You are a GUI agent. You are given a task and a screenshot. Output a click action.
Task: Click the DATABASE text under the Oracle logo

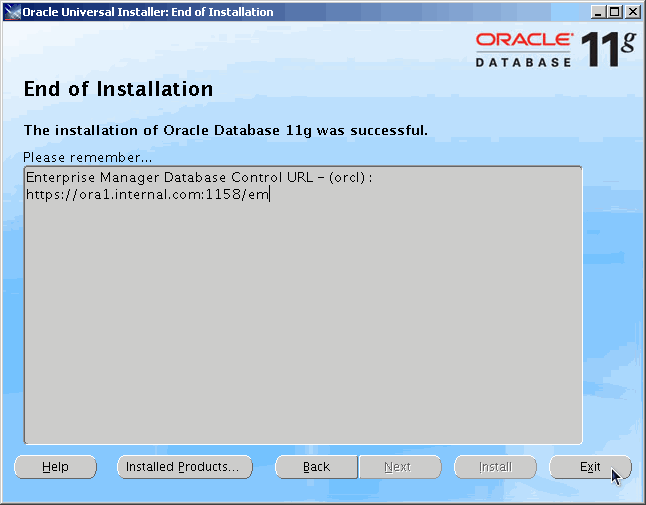523,61
